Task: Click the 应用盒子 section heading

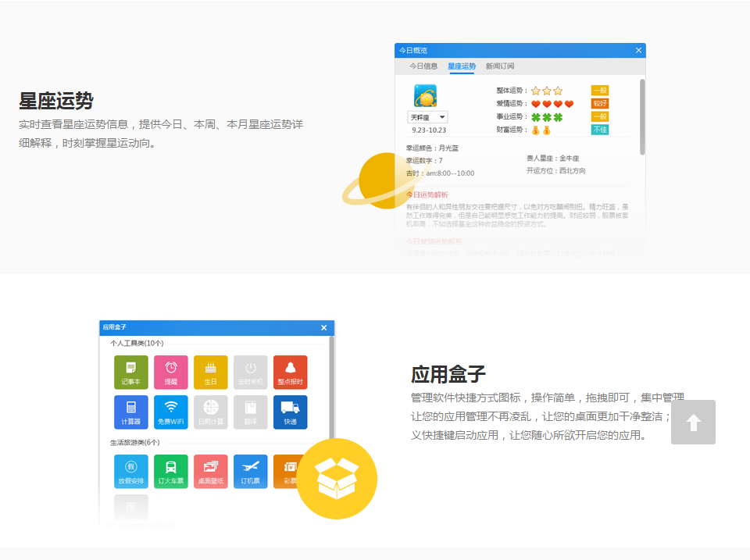Action: pos(448,374)
